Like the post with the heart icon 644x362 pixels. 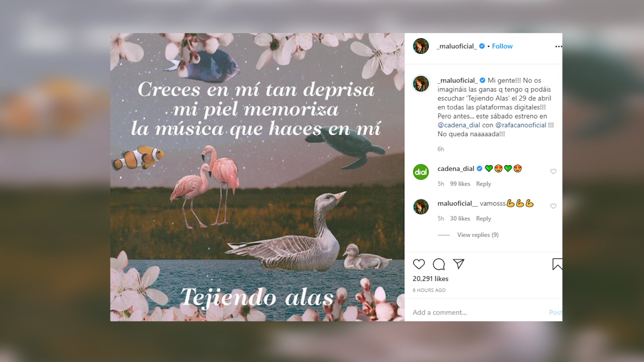[419, 264]
